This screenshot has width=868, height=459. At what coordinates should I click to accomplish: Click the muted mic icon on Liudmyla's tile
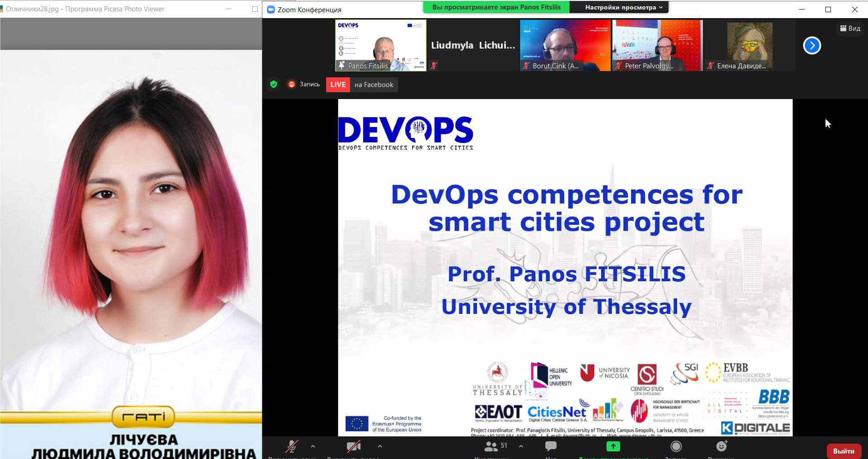pos(434,66)
